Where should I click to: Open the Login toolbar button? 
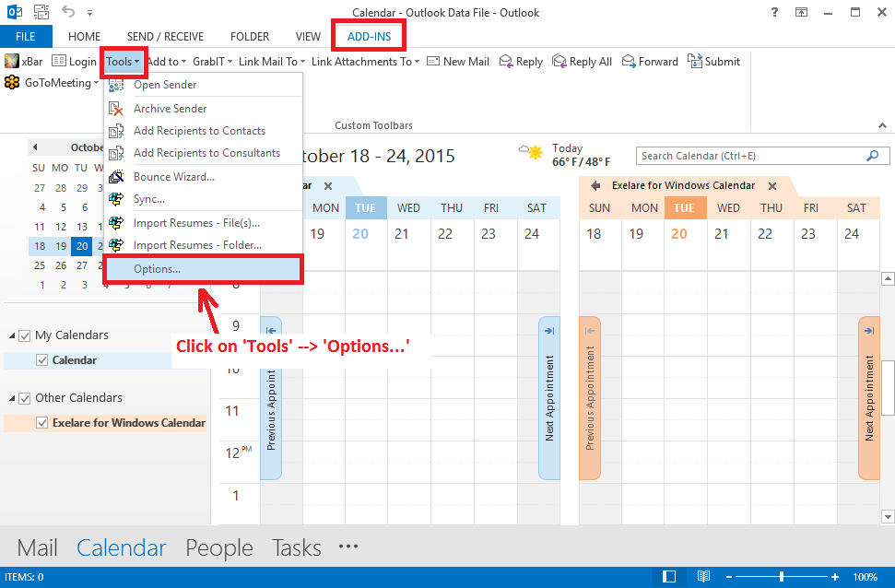pos(75,61)
